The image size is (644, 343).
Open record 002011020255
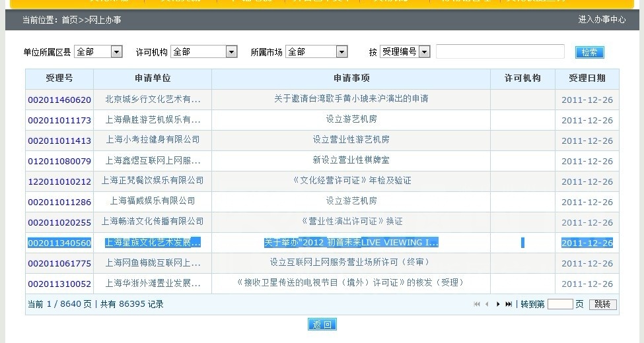[x=59, y=222]
